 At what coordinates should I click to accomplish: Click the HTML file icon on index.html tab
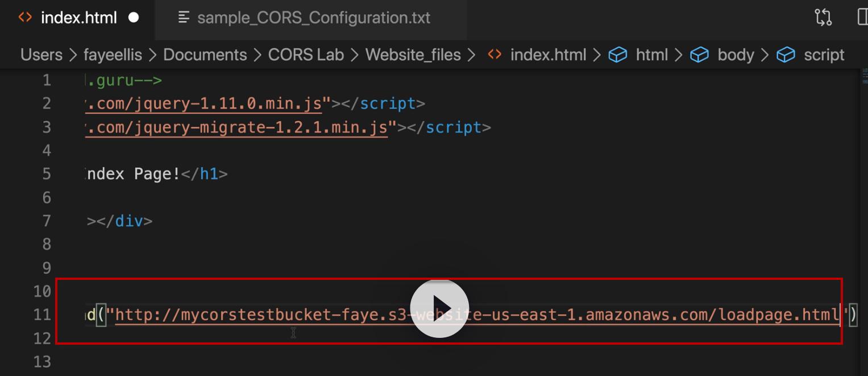(x=25, y=18)
